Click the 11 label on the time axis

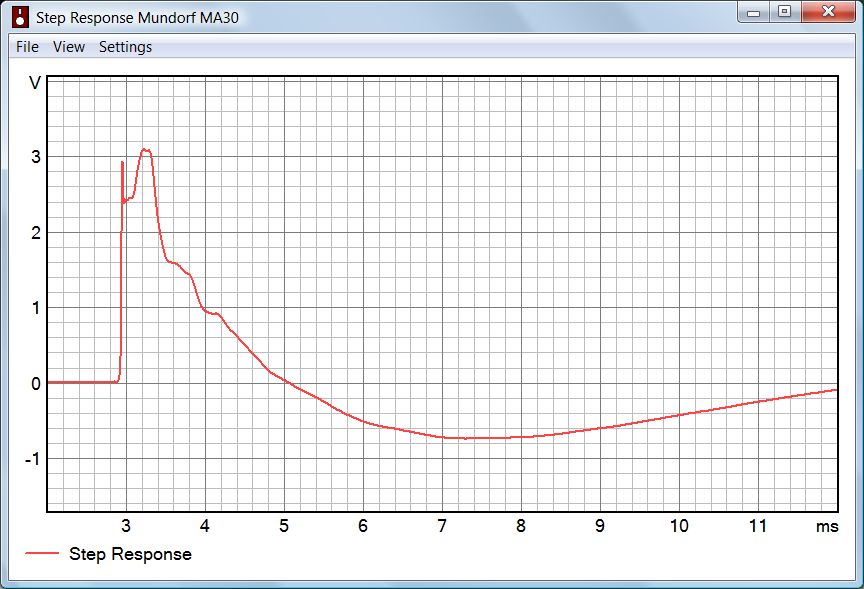click(x=758, y=526)
